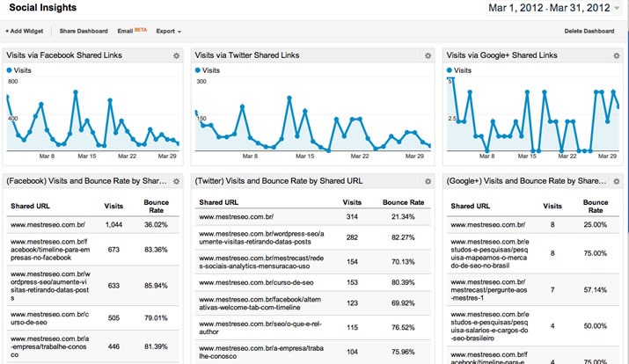This screenshot has width=629, height=364.
Task: Select Email BETA option in toolbar
Action: 132,31
